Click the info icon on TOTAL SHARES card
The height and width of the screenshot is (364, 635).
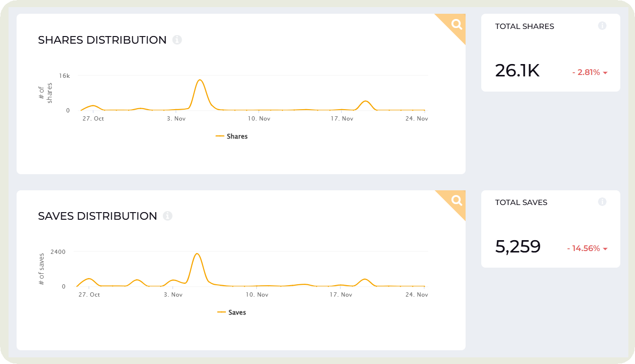click(602, 26)
